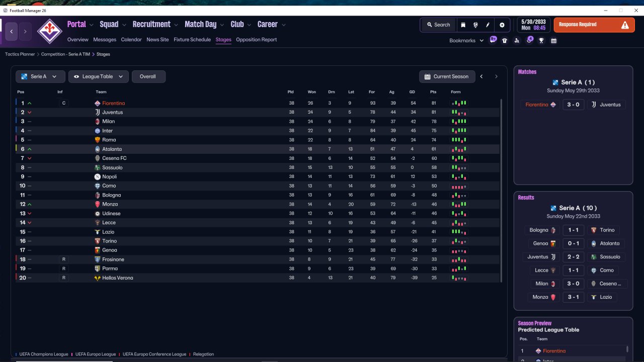Switch to the Fixture Schedule tab
644x362 pixels.
pyautogui.click(x=192, y=40)
